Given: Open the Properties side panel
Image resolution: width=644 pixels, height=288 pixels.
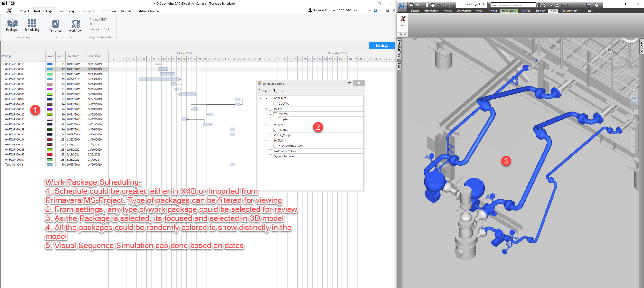Looking at the screenshot, I should pos(641,46).
